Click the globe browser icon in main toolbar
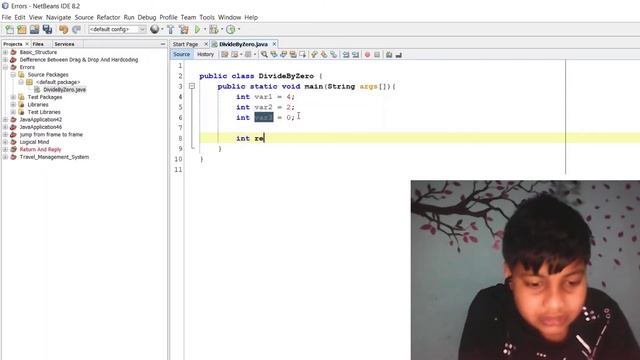640x360 pixels. [x=154, y=29]
